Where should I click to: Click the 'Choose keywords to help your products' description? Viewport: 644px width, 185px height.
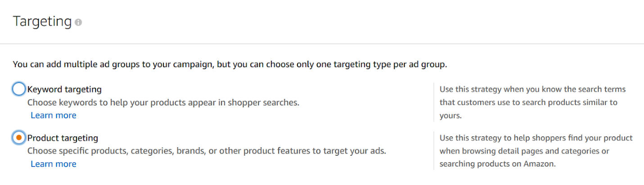tap(163, 102)
